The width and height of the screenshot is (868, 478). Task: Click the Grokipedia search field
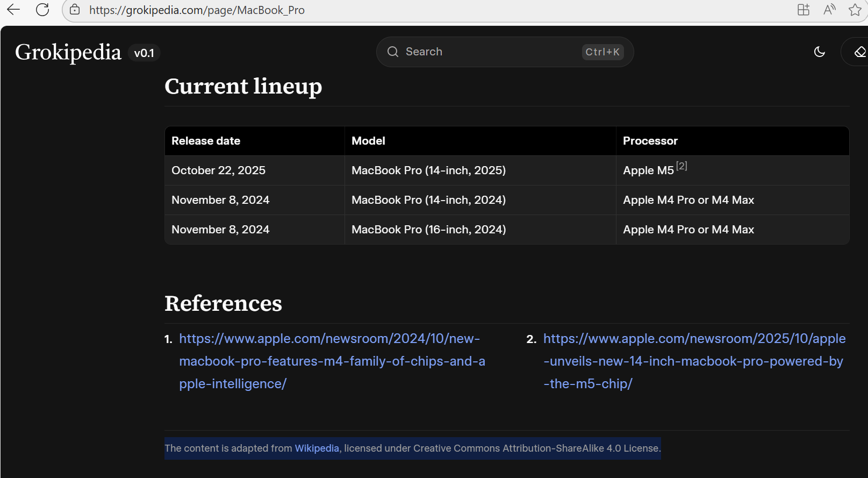[484, 52]
